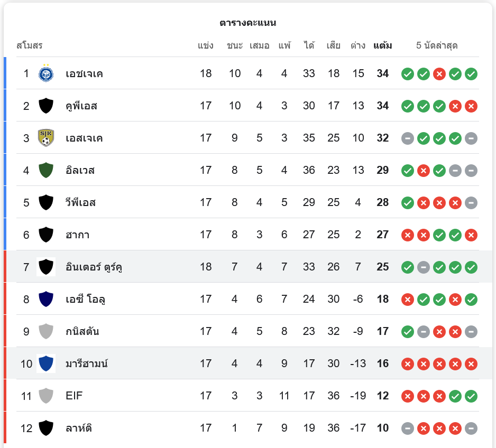Click the 5 นัดล่าสุด column header
The width and height of the screenshot is (496, 448).
(x=437, y=45)
